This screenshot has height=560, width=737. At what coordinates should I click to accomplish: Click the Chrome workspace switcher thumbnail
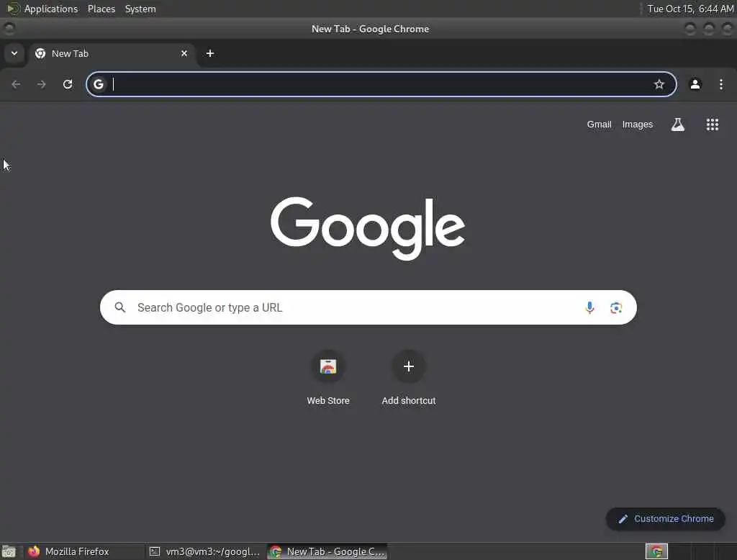[x=656, y=551]
